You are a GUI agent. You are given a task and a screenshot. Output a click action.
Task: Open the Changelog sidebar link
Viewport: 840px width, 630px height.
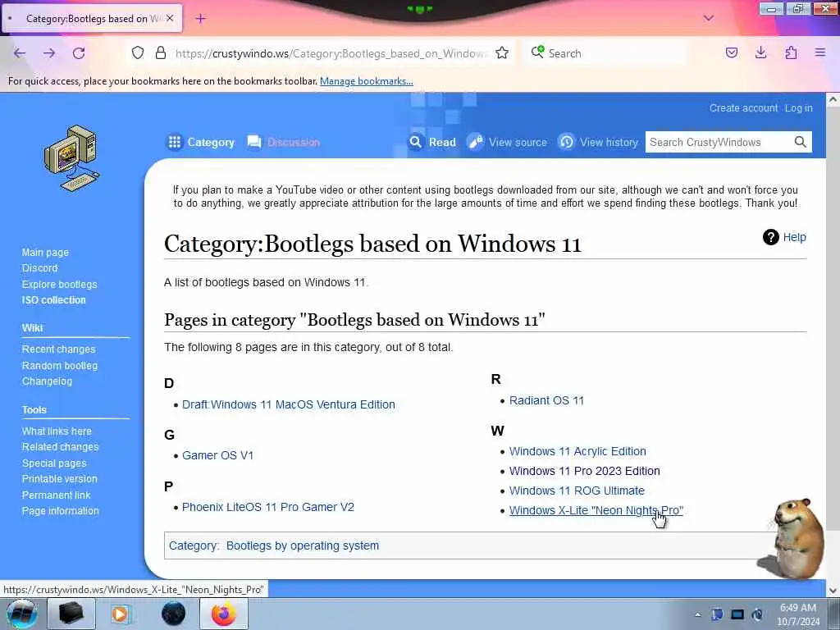[x=47, y=381]
